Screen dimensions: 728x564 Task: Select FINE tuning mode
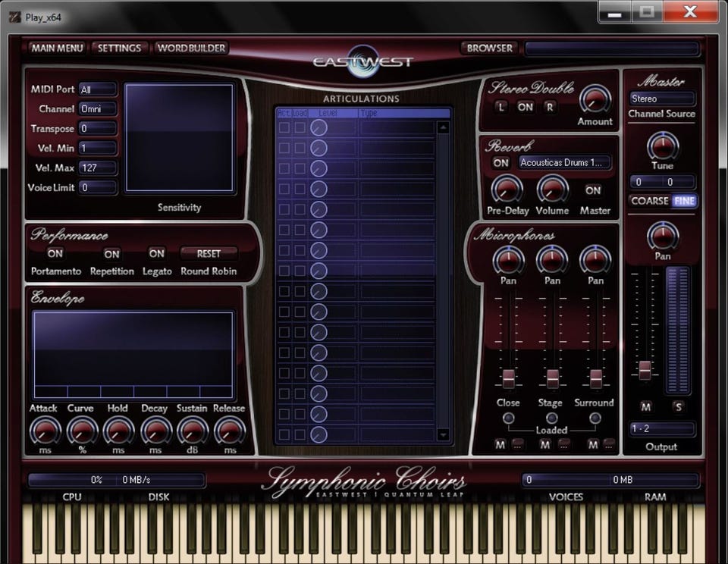(x=684, y=201)
